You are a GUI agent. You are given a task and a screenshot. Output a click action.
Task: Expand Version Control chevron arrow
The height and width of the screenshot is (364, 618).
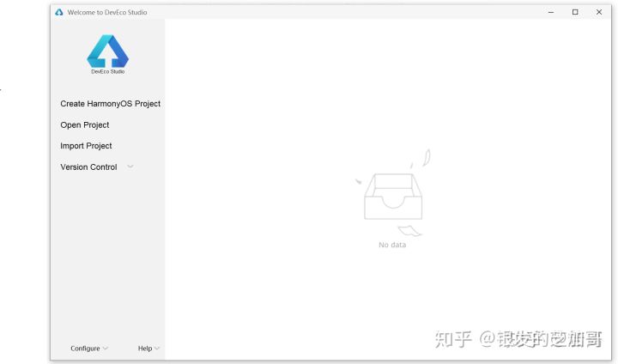pyautogui.click(x=130, y=167)
